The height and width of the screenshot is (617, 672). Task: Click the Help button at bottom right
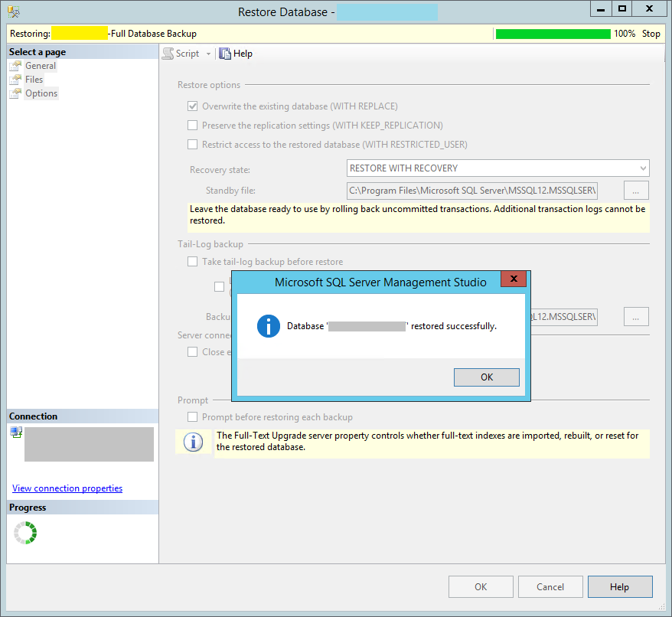tap(620, 587)
